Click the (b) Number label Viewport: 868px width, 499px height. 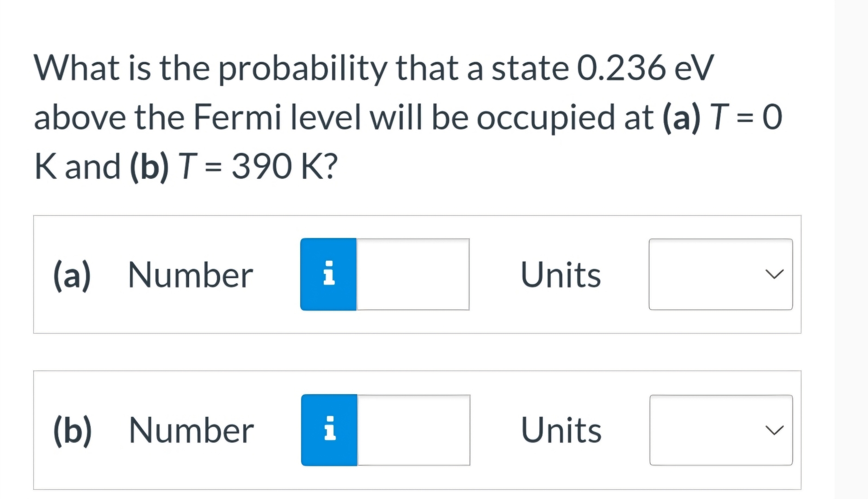(x=190, y=431)
